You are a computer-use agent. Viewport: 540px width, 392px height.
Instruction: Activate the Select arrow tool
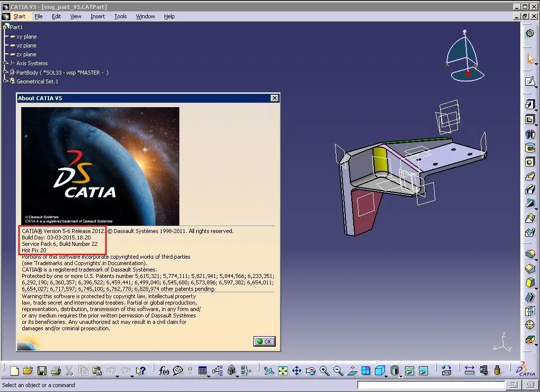click(x=530, y=59)
